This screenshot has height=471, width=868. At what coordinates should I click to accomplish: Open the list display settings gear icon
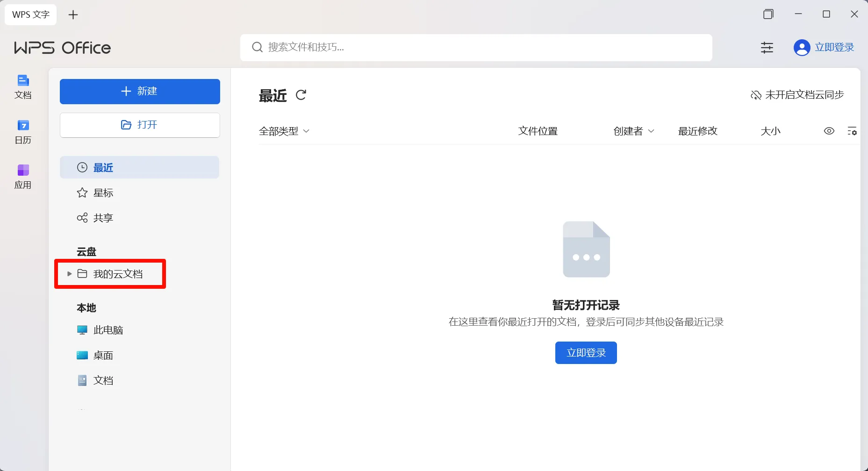(853, 131)
